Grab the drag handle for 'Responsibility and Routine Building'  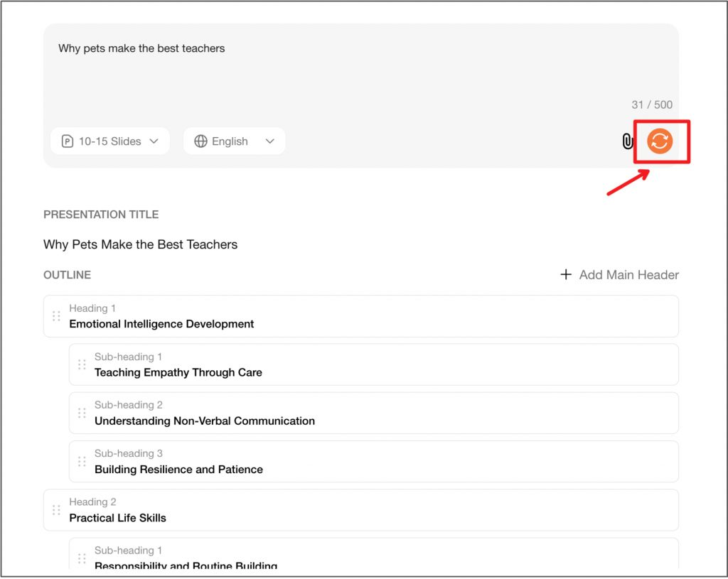pos(82,558)
